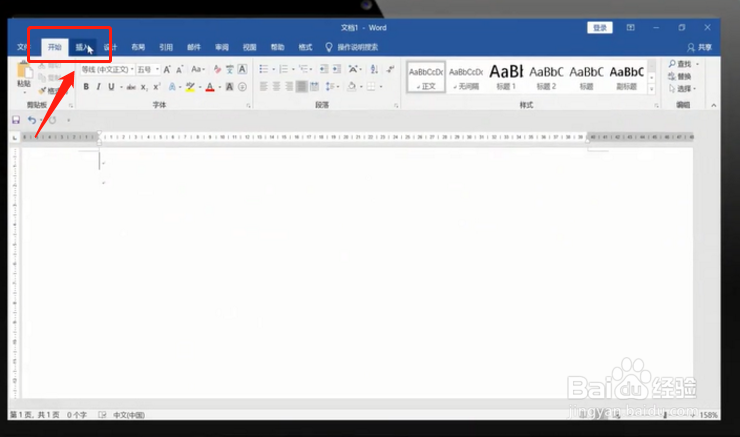The width and height of the screenshot is (740, 437).
Task: Toggle Show/Hide paragraph marks
Action: point(390,69)
